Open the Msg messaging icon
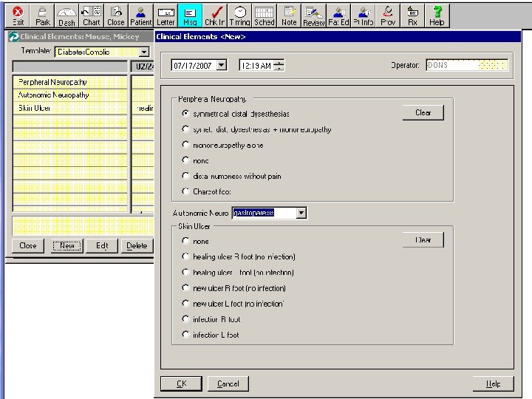532x399 pixels. click(x=190, y=16)
